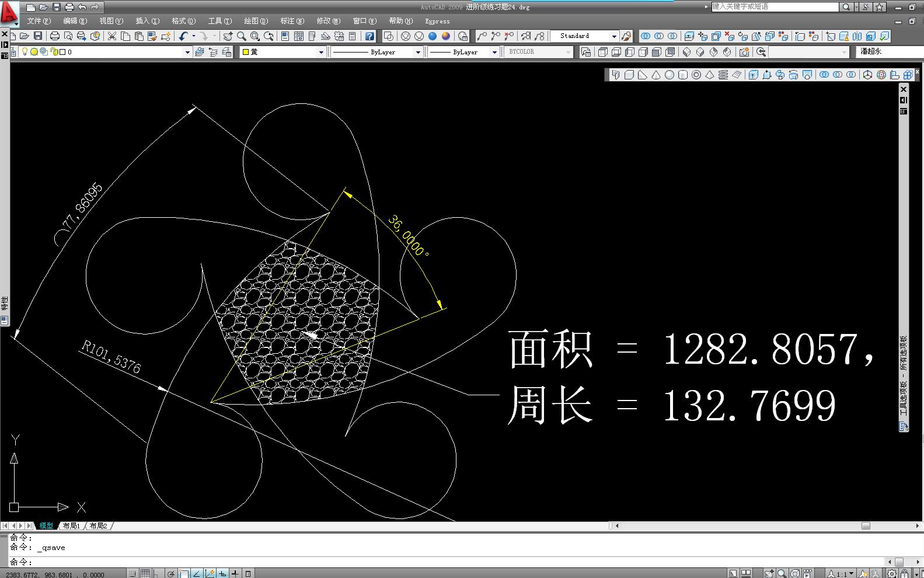Click the Cut scissors icon
This screenshot has height=578, width=924.
tap(112, 36)
